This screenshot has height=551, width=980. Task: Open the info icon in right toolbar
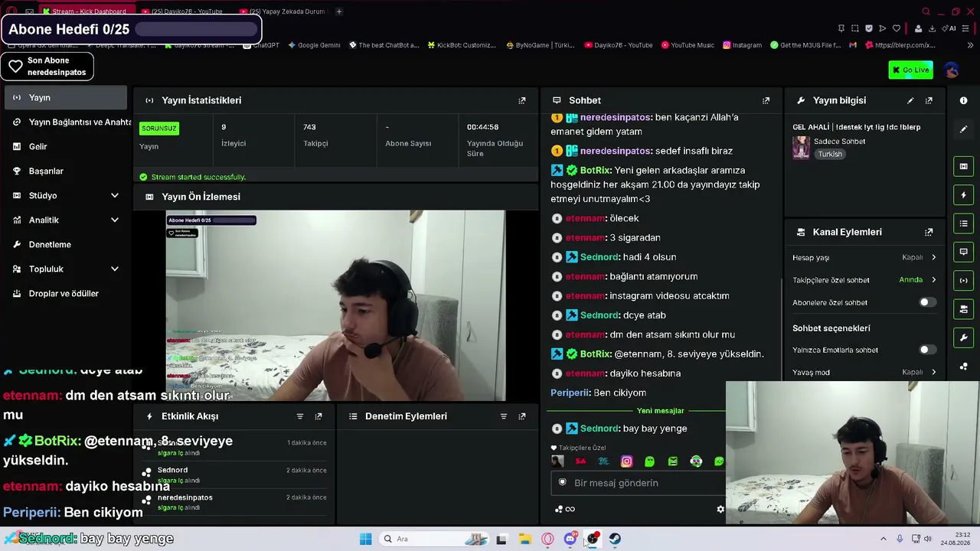coord(963,100)
